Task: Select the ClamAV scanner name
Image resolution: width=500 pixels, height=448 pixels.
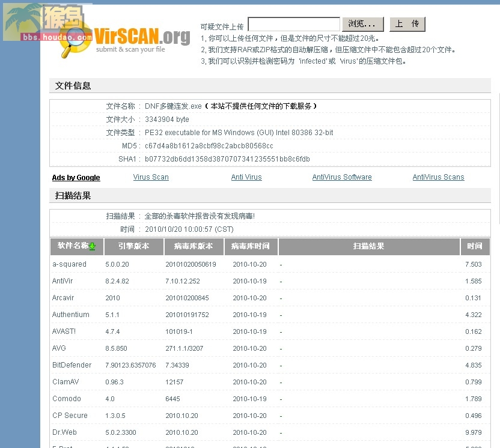Action: pos(66,382)
